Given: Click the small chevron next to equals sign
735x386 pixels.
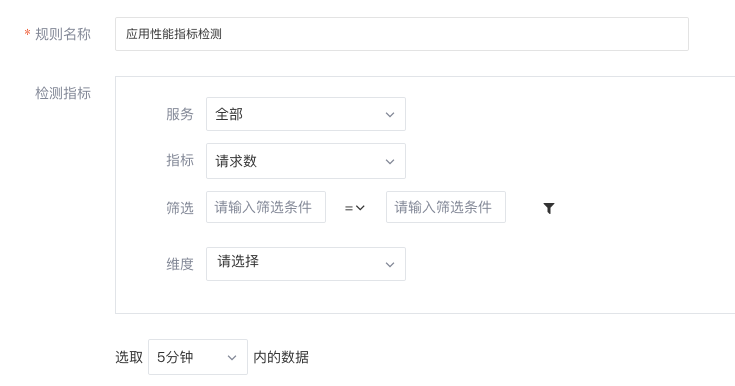Looking at the screenshot, I should point(360,207).
